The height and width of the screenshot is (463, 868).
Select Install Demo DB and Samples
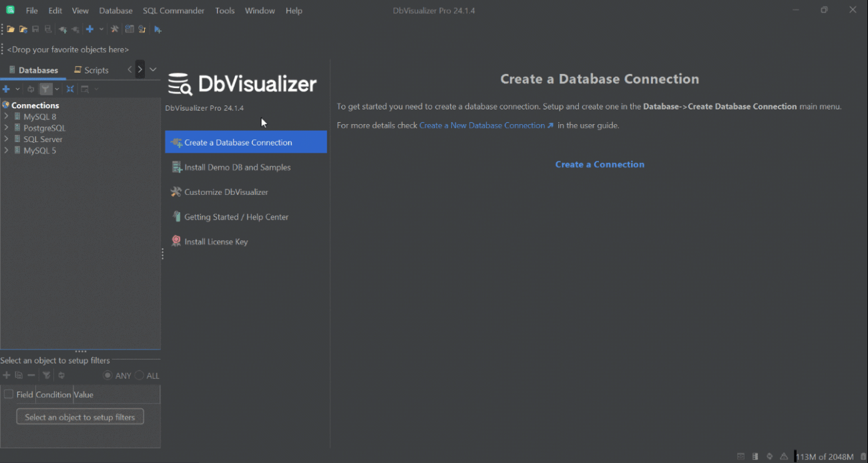246,167
